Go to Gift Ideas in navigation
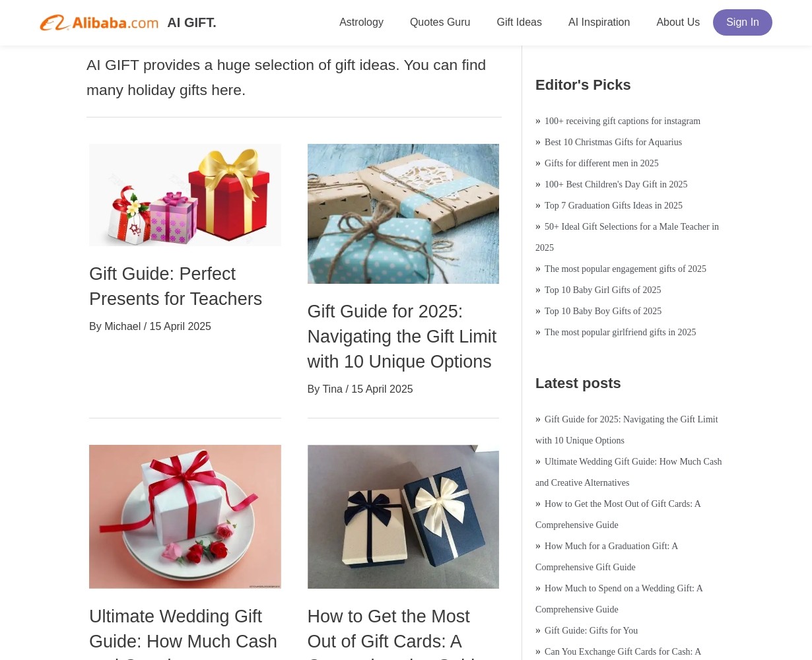The height and width of the screenshot is (660, 812). coord(519,22)
